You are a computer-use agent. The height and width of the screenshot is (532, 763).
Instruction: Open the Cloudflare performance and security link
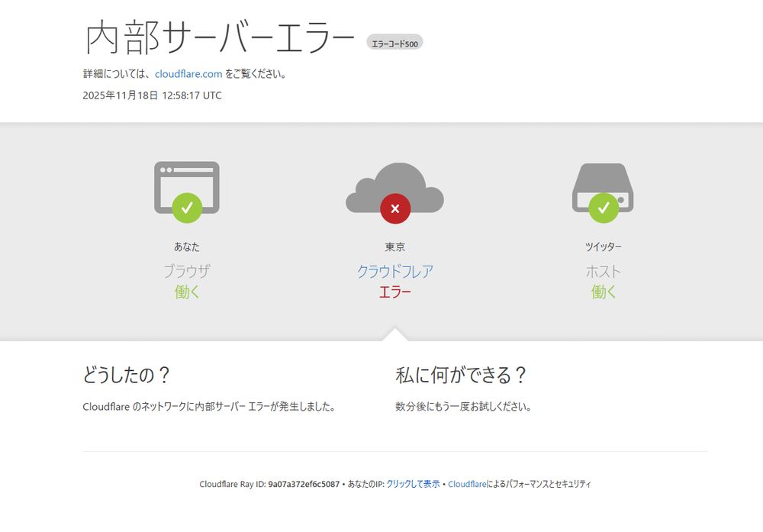click(467, 484)
